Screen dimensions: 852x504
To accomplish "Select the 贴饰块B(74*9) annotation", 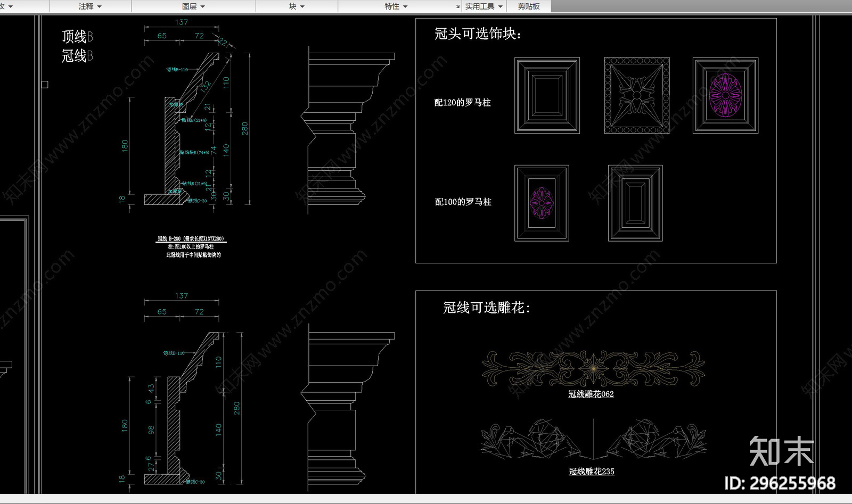I will click(194, 152).
